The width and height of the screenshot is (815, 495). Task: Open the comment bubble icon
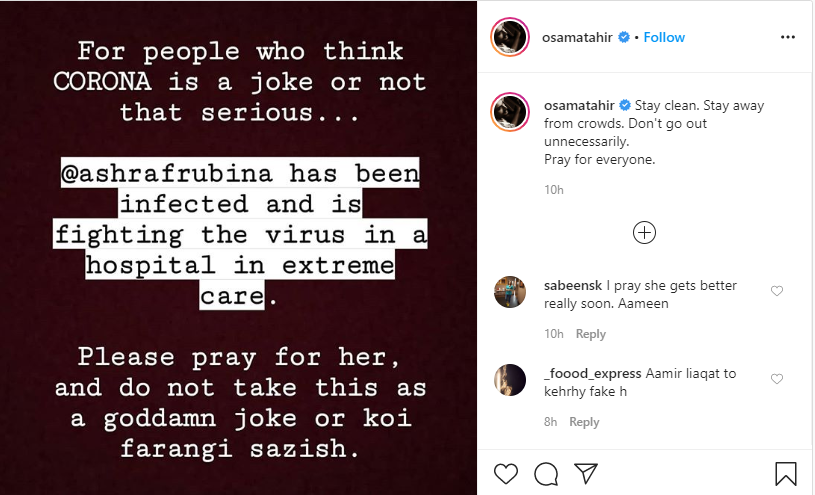click(546, 472)
